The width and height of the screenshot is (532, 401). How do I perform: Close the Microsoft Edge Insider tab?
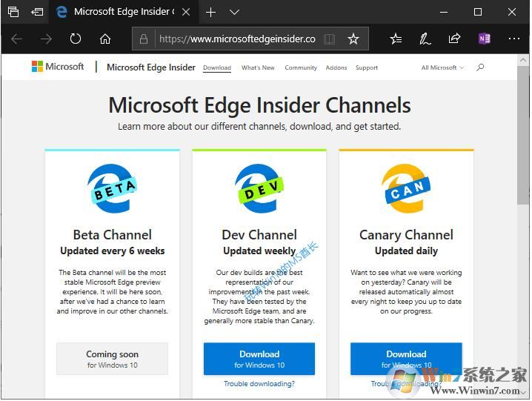click(186, 12)
